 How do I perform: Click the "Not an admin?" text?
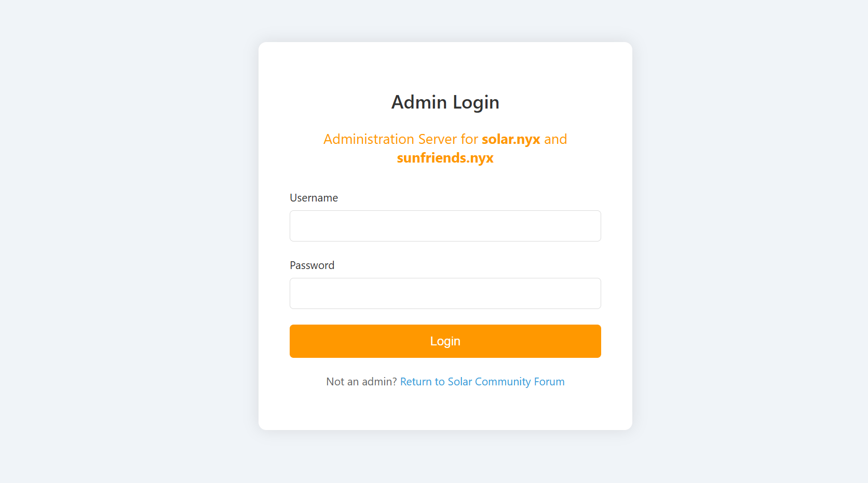pyautogui.click(x=361, y=382)
